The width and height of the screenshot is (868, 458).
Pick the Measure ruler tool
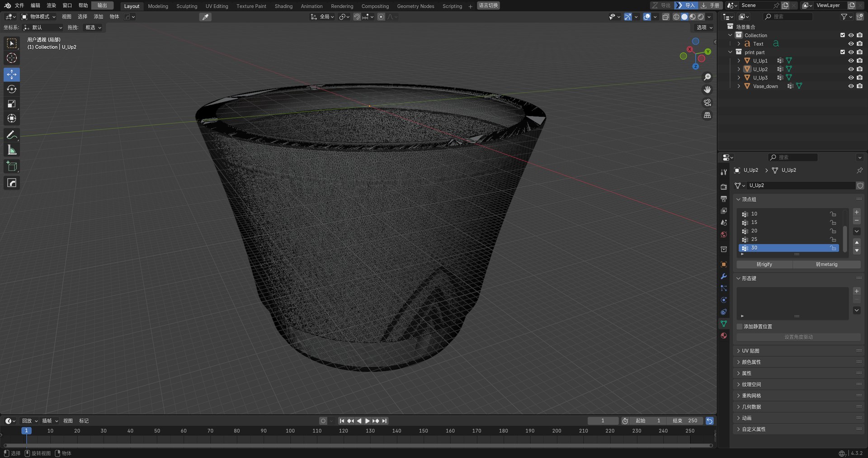click(12, 150)
